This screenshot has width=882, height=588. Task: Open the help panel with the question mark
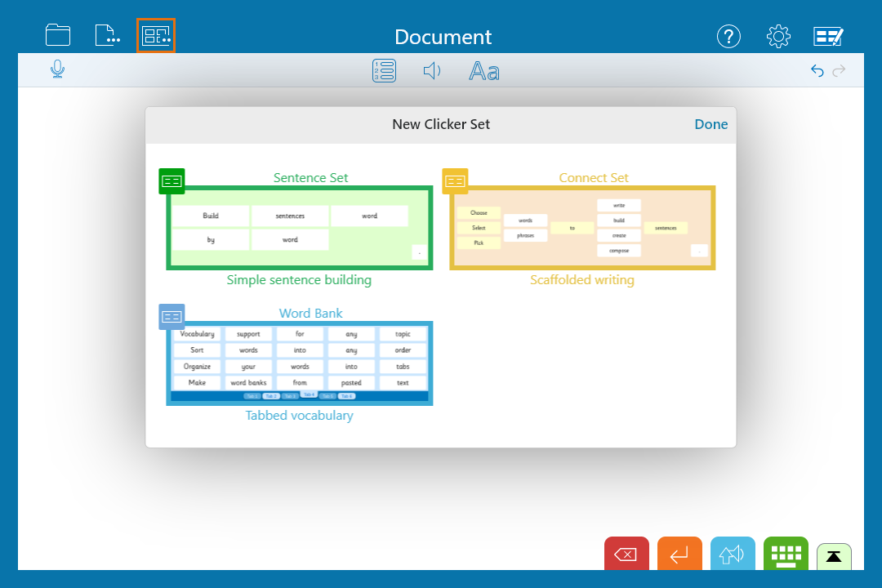[728, 36]
